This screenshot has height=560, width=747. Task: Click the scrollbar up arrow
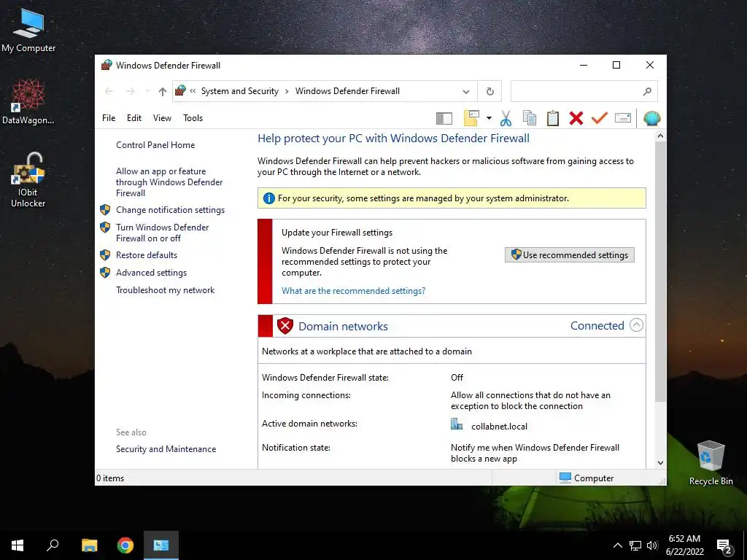(x=659, y=136)
